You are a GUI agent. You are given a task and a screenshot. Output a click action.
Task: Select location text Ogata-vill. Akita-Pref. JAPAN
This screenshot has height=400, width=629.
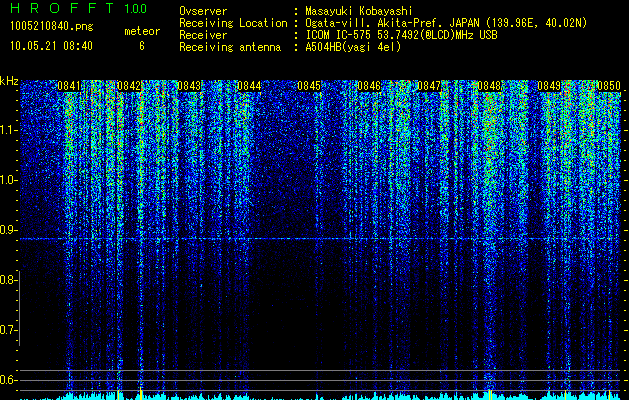tap(392, 23)
